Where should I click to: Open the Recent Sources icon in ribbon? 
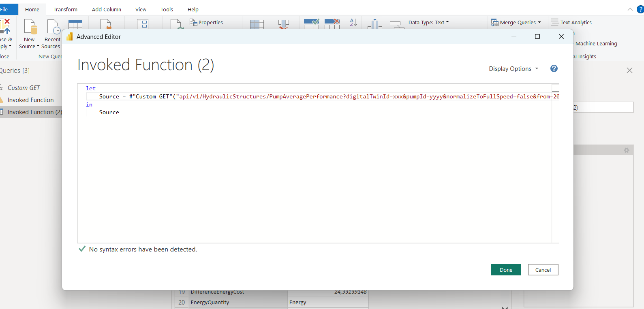pos(53,26)
